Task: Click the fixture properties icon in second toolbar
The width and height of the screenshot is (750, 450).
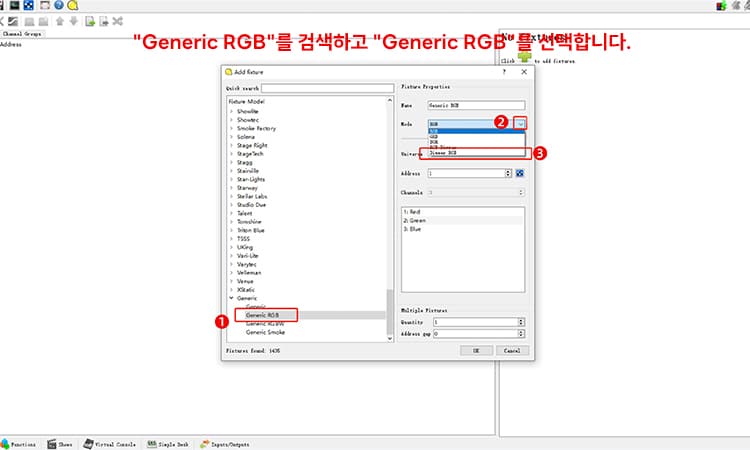Action: point(13,21)
